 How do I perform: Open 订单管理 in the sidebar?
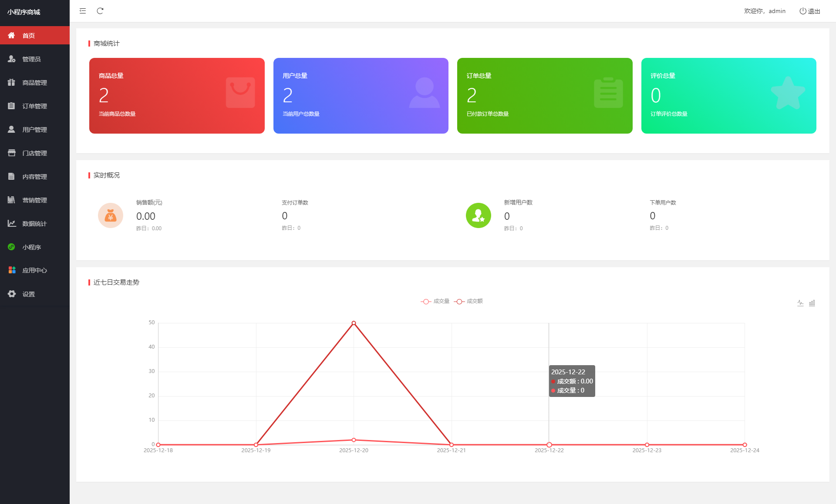tap(34, 106)
